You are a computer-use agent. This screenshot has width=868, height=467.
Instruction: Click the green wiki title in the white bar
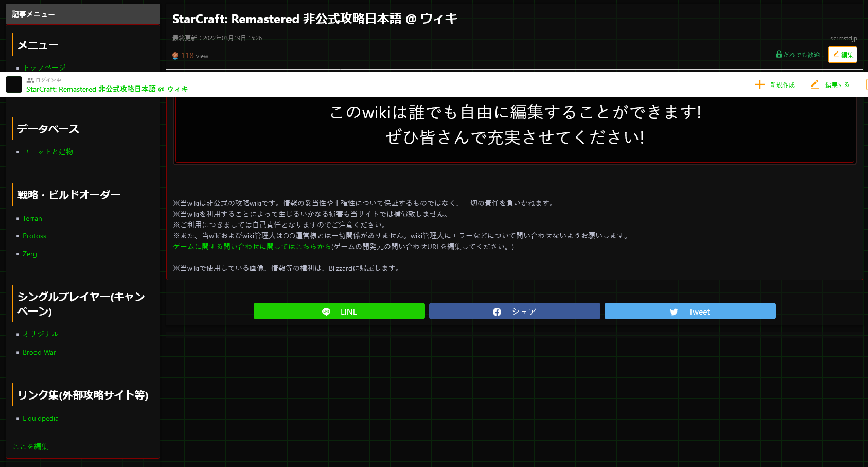click(107, 89)
